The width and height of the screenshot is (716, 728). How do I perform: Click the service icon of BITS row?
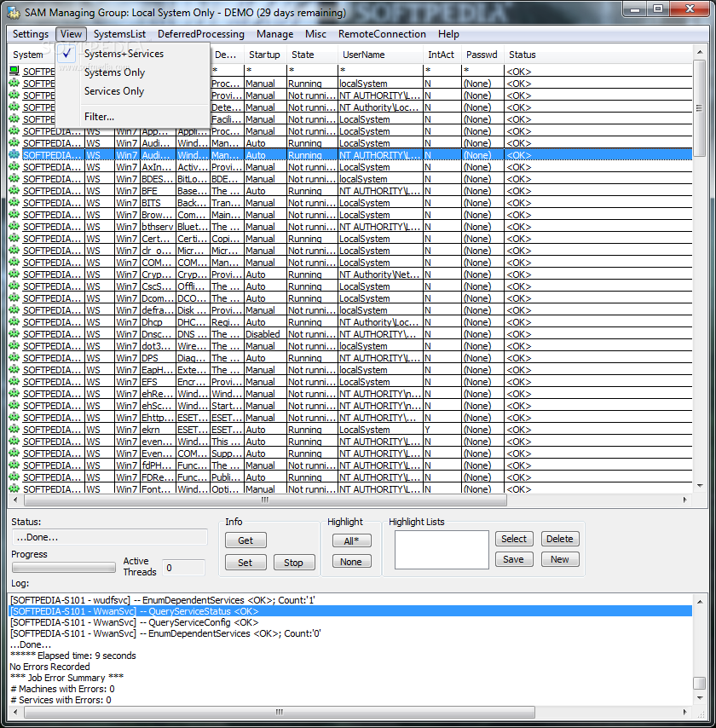click(x=14, y=202)
